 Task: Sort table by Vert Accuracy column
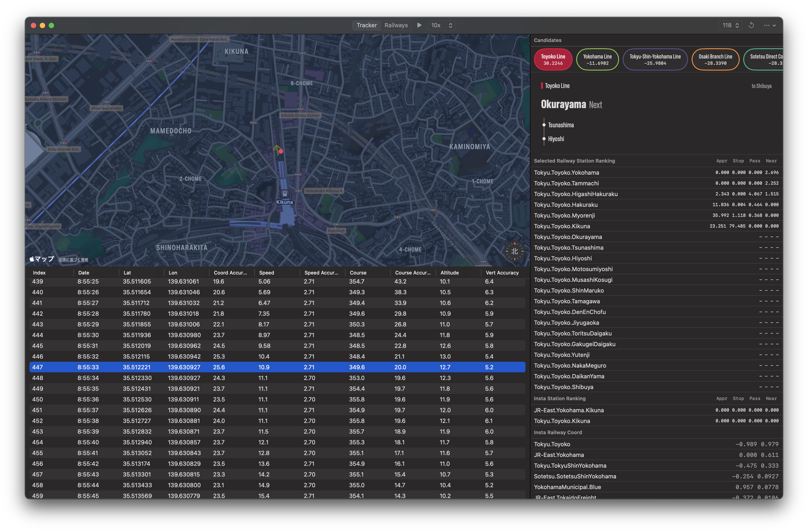[502, 273]
